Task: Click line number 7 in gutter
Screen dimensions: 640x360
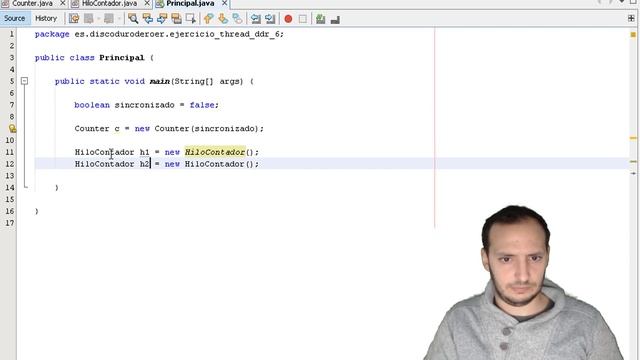Action: pyautogui.click(x=12, y=105)
